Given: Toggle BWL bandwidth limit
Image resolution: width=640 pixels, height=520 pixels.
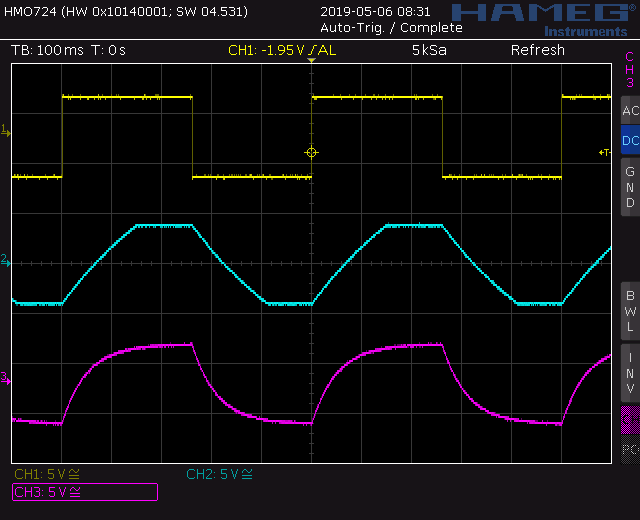Looking at the screenshot, I should tap(629, 311).
